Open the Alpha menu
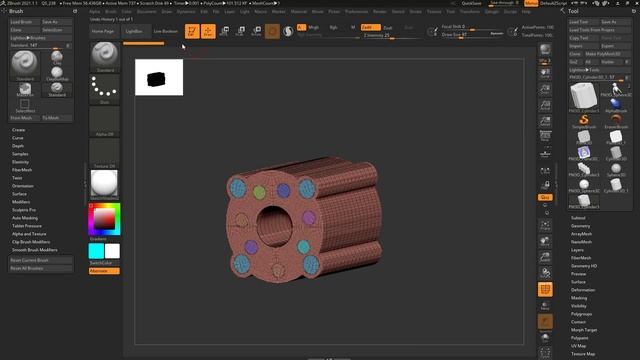Image resolution: width=640 pixels, height=360 pixels. pyautogui.click(x=95, y=11)
